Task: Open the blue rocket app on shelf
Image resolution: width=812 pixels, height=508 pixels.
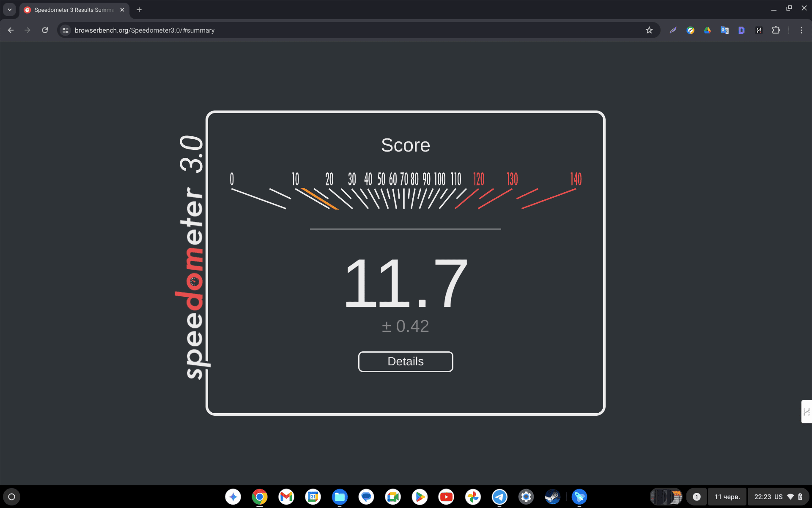Action: 579,497
